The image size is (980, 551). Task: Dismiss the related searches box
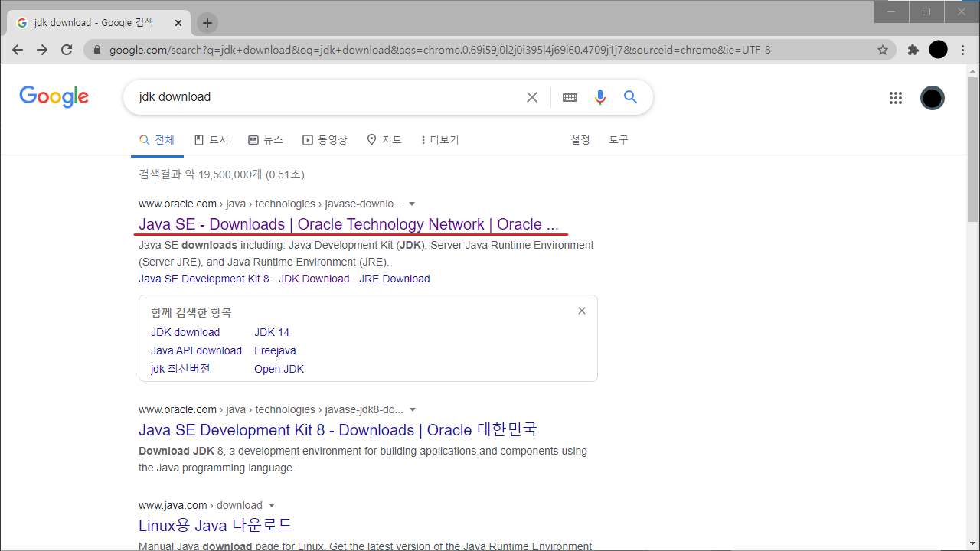tap(582, 311)
